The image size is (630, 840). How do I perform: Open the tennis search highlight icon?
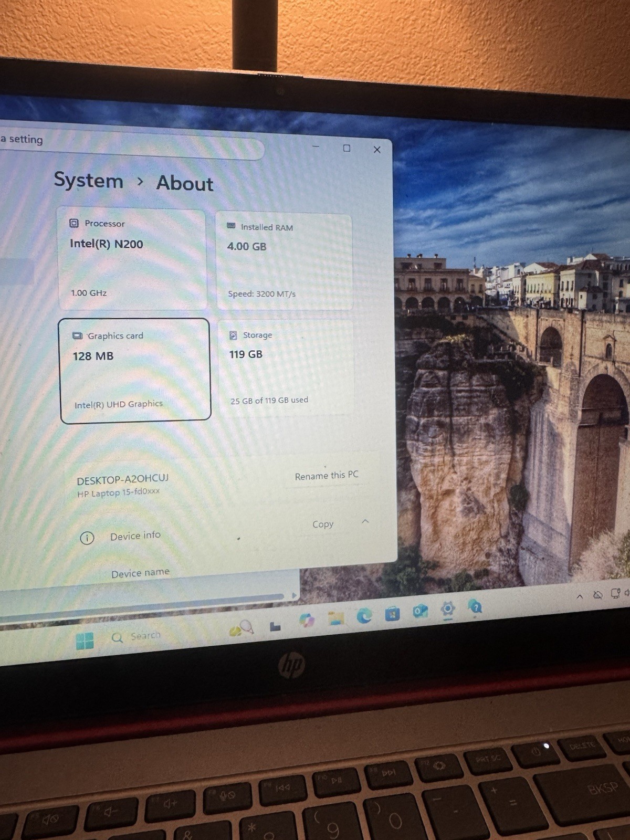click(x=241, y=628)
